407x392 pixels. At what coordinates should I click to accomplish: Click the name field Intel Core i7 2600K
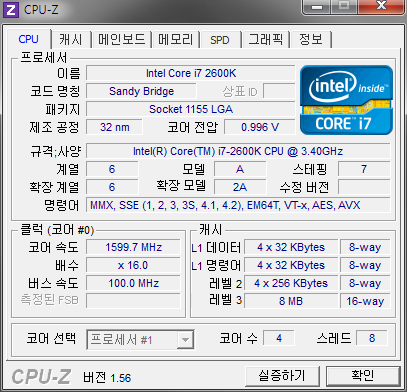tap(191, 73)
